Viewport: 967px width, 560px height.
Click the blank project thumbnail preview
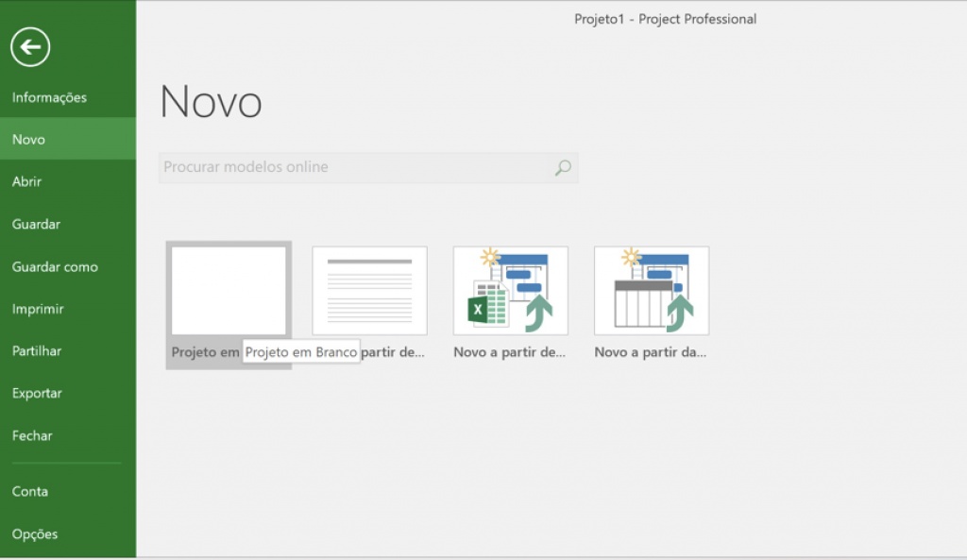[228, 290]
